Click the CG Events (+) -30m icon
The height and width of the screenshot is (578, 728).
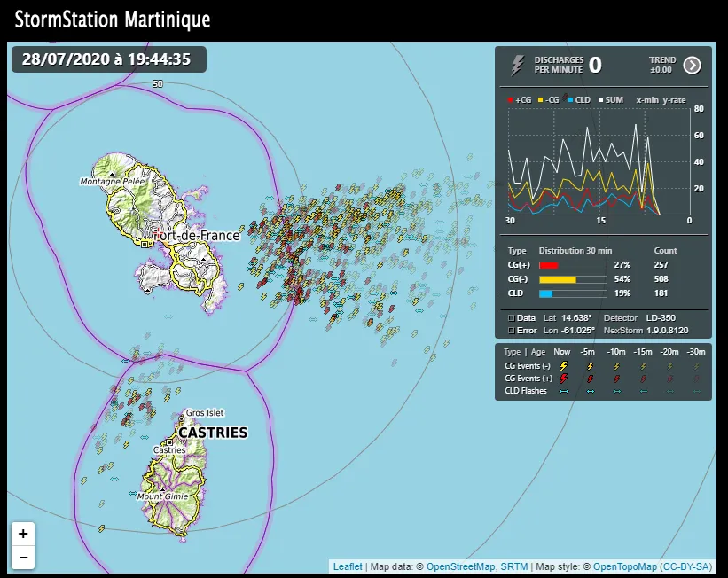tap(697, 379)
